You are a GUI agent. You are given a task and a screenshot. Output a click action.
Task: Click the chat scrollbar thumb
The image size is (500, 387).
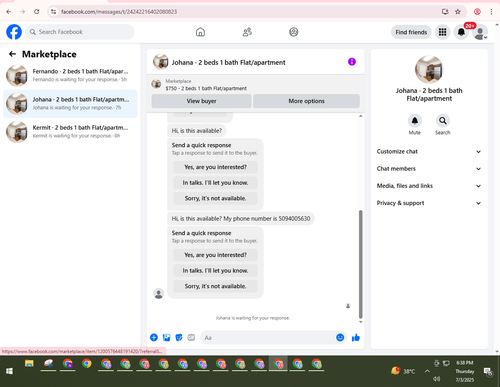click(x=360, y=264)
